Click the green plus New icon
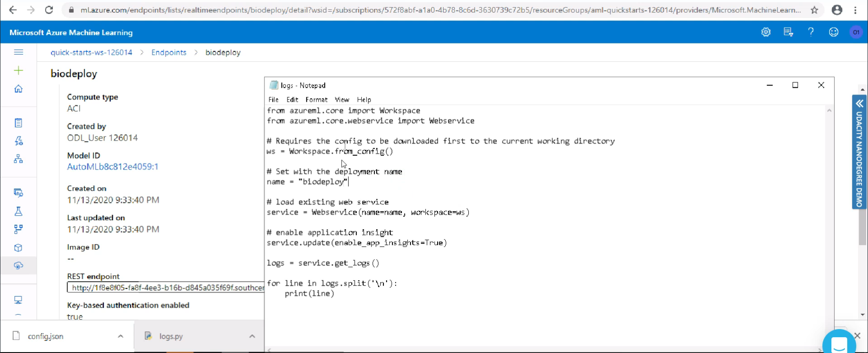 (x=19, y=71)
